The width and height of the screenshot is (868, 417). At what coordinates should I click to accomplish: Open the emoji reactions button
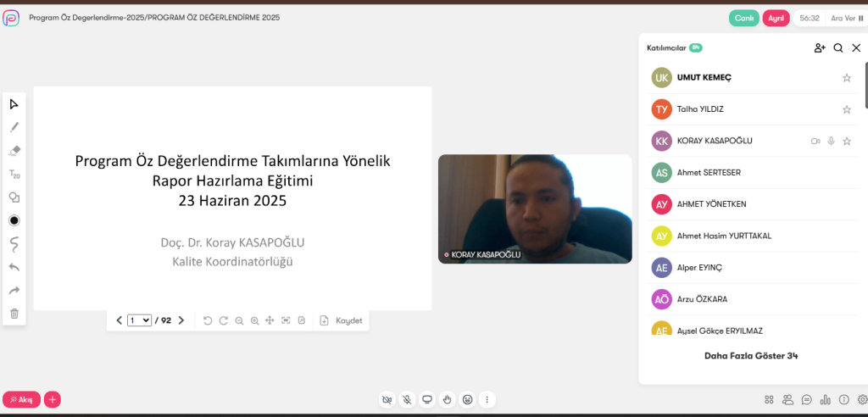[x=467, y=399]
